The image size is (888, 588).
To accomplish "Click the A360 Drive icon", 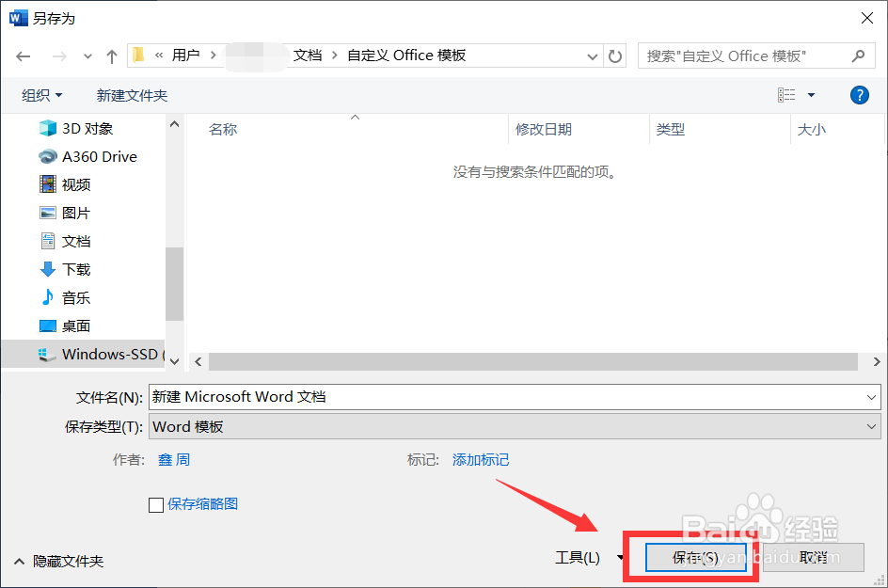I will [x=48, y=156].
